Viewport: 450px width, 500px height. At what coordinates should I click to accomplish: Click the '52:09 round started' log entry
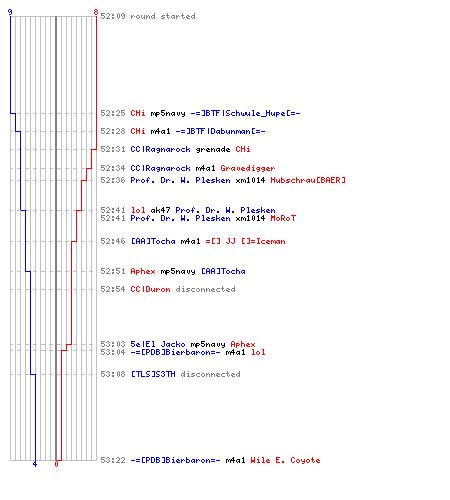tap(148, 16)
